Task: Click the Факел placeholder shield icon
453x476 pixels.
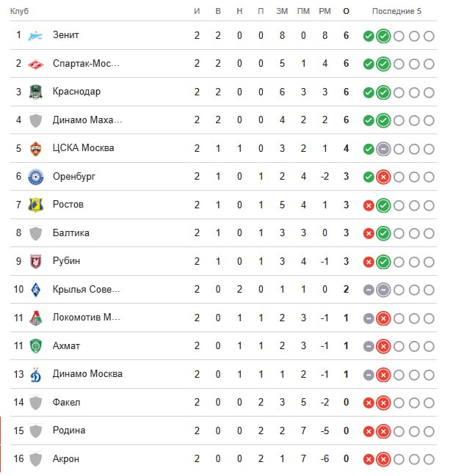Action: click(x=35, y=403)
